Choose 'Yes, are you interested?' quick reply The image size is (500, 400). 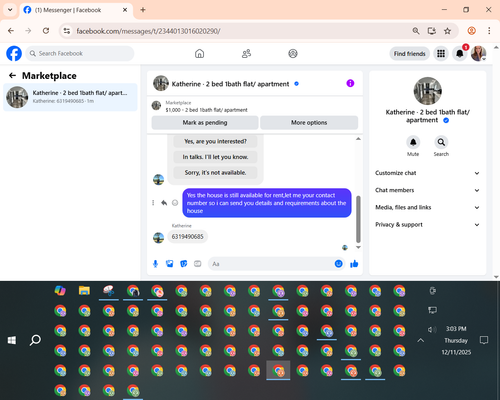click(x=215, y=141)
